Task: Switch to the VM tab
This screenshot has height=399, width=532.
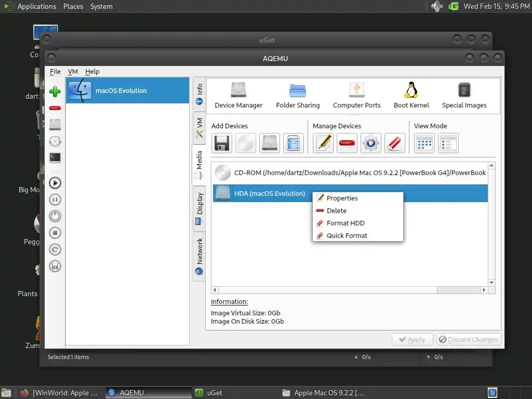Action: (199, 128)
